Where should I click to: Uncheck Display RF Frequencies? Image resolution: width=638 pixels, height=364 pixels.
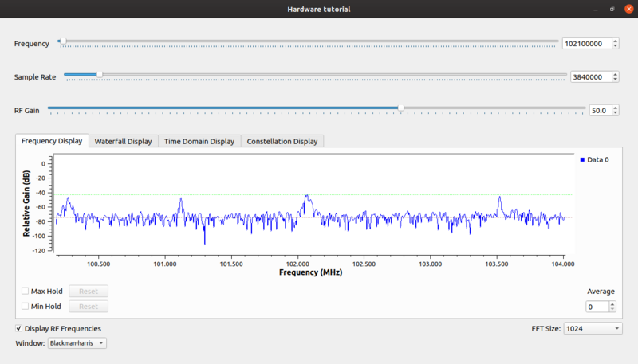[x=18, y=328]
